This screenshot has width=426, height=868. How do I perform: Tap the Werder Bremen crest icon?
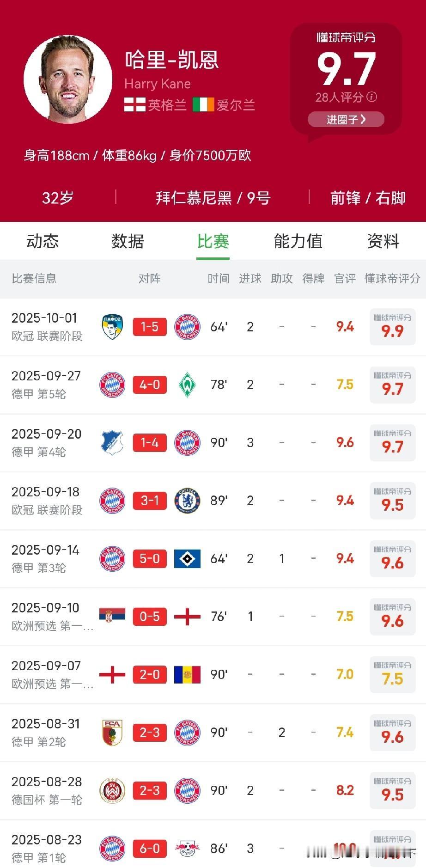tap(187, 385)
